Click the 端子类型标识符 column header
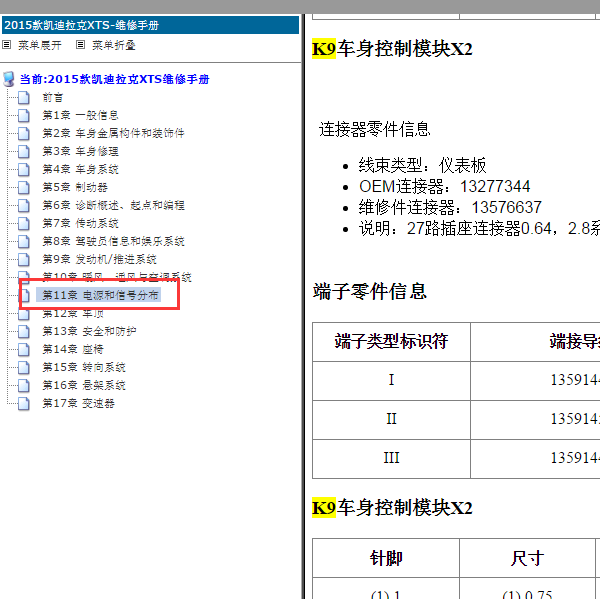 point(391,341)
